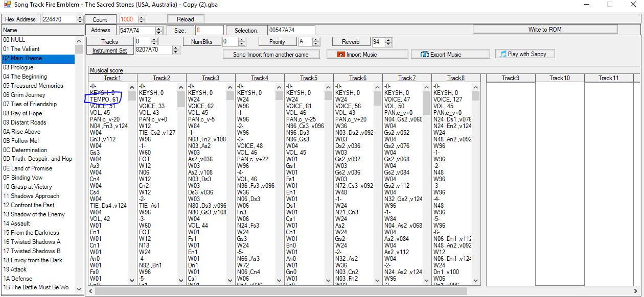Screen dimensions: 644x297
Task: Select song 0F Binding Vow
Action: pyautogui.click(x=23, y=178)
